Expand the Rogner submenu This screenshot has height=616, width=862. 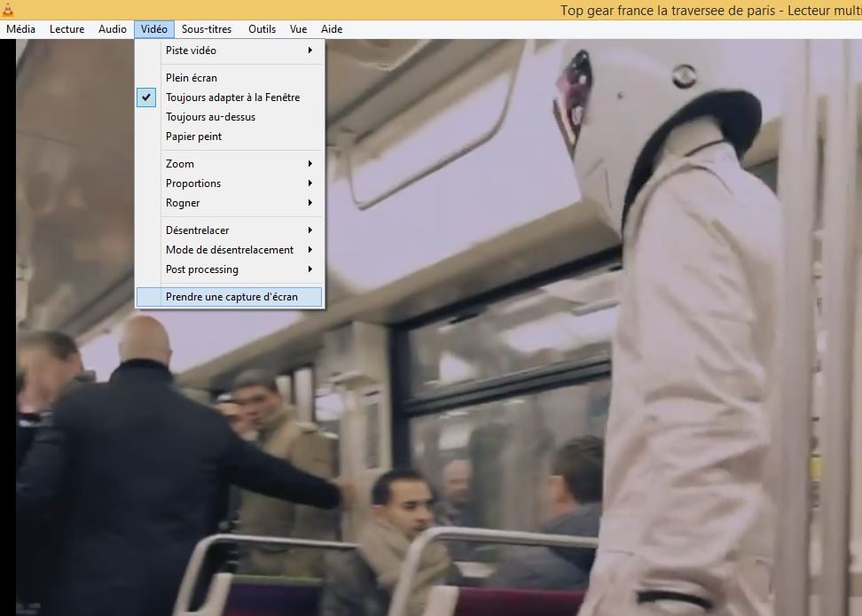(x=230, y=203)
